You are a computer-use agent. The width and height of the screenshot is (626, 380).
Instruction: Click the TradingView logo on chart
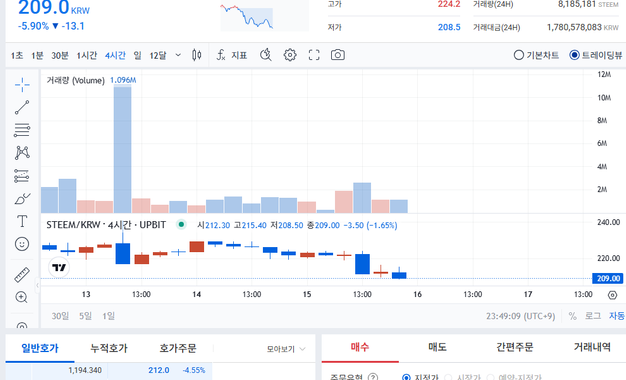(x=59, y=267)
